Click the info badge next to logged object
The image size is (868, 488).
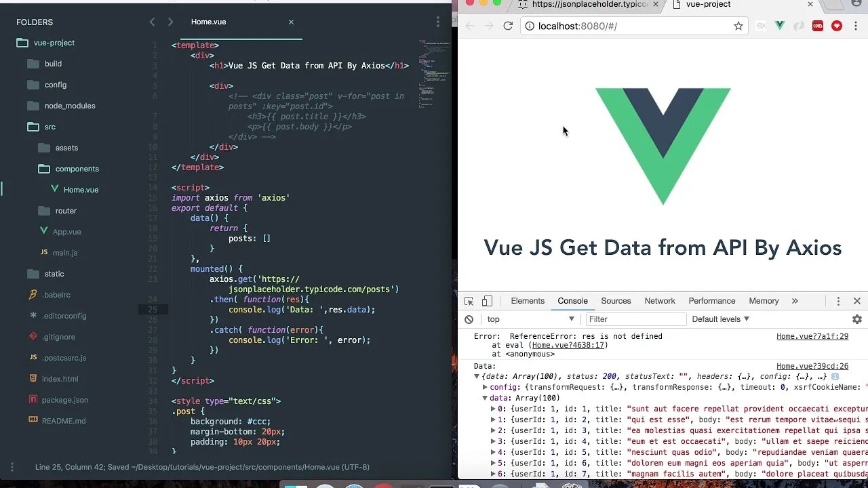click(835, 377)
